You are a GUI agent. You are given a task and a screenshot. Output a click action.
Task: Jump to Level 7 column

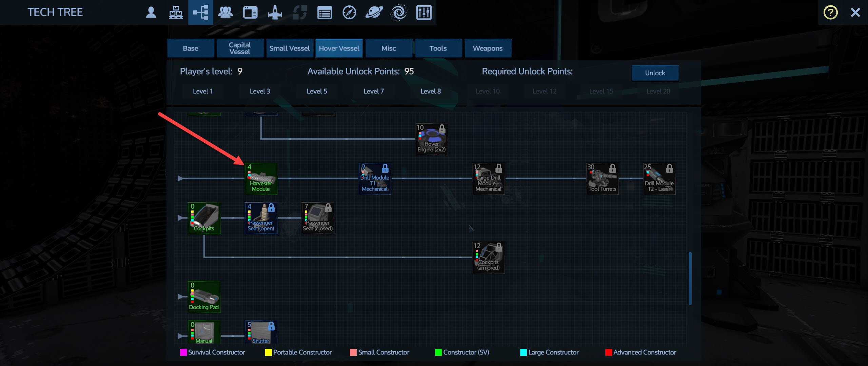[x=374, y=91]
